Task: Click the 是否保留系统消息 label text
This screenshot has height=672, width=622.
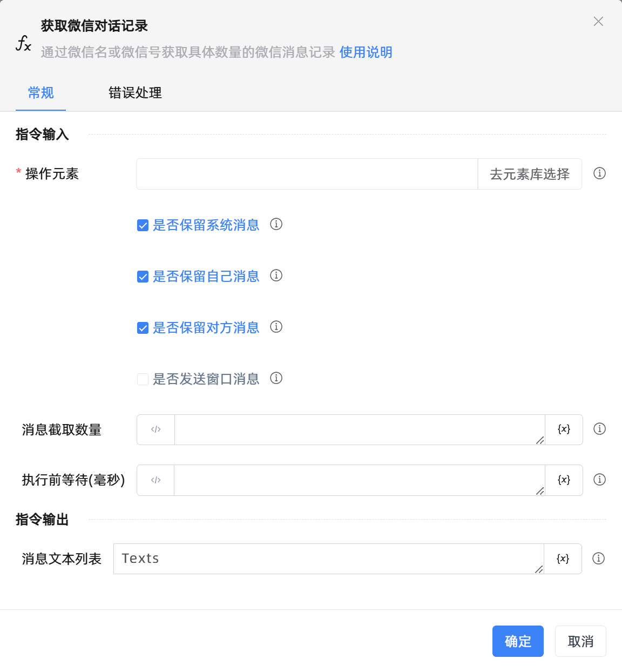Action: 206,225
